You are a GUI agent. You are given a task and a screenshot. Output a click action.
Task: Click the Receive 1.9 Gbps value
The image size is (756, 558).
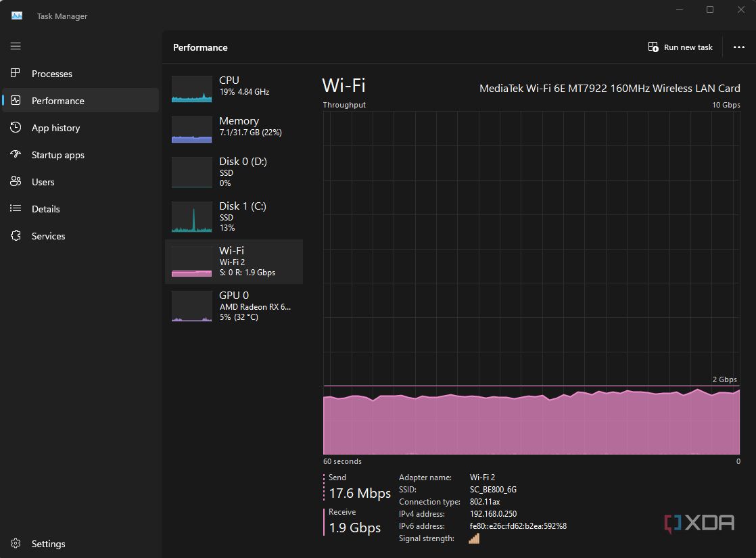click(354, 528)
